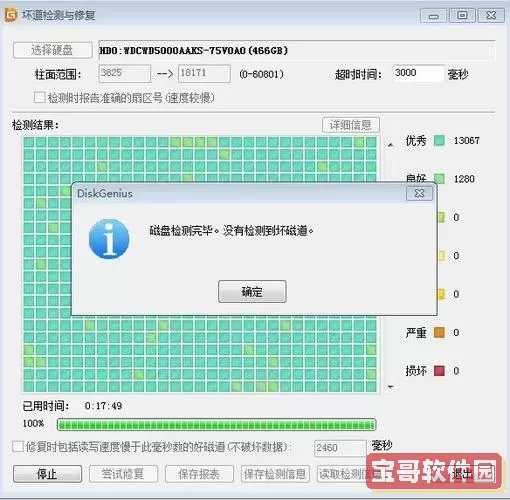Click the 严重 orange color swatch
The image size is (510, 500).
439,332
